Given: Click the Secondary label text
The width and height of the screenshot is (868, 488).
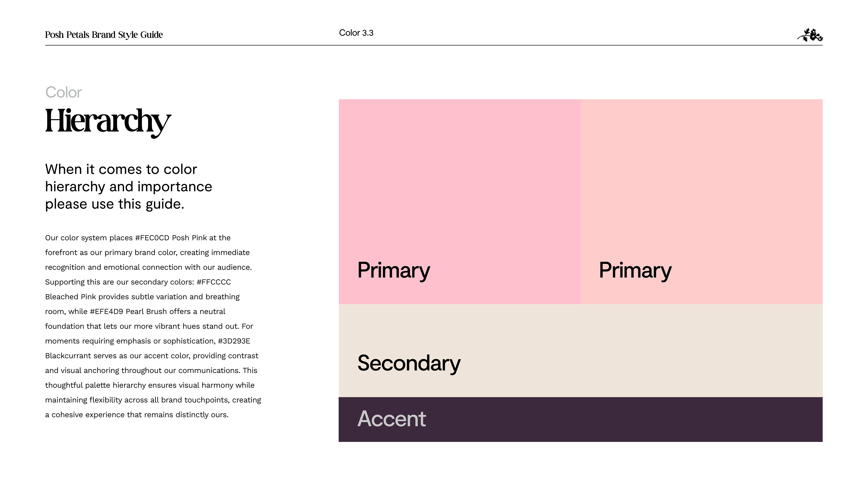Looking at the screenshot, I should coord(409,363).
